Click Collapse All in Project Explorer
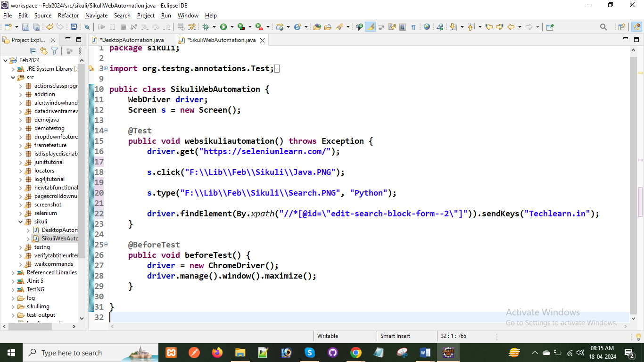This screenshot has width=644, height=362. (x=33, y=51)
